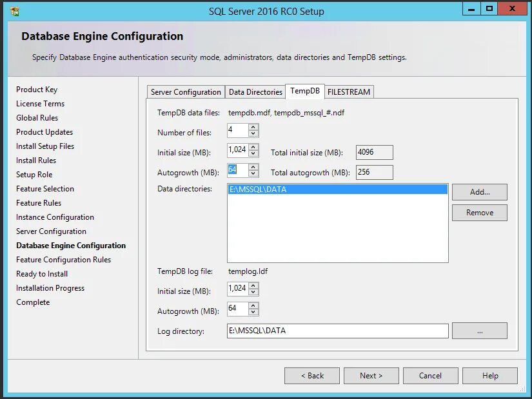This screenshot has height=399, width=532.
Task: Click the Total autogrowth field 256
Action: [375, 172]
